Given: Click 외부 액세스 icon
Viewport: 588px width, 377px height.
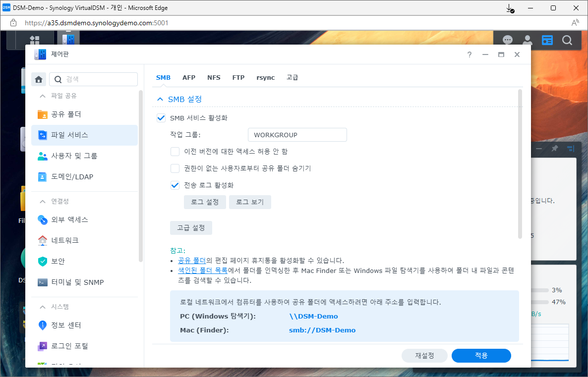Looking at the screenshot, I should [x=42, y=219].
